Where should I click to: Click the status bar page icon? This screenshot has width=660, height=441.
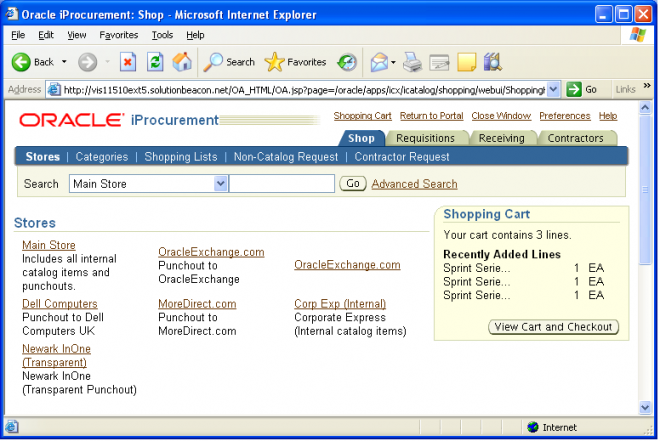11,427
